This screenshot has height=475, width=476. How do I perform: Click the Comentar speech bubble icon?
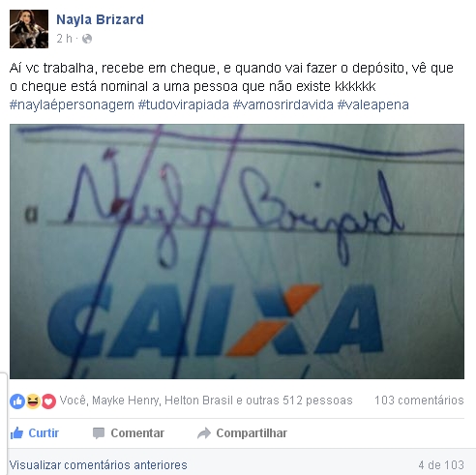point(99,433)
